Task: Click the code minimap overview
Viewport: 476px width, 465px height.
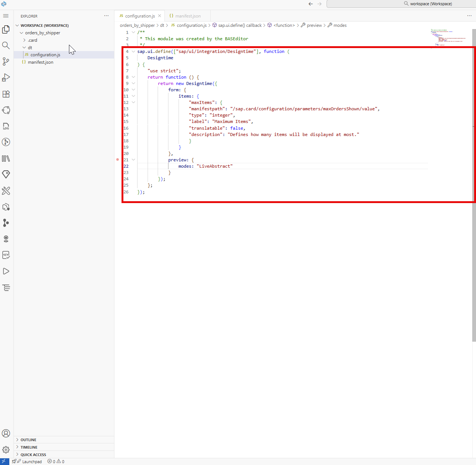Action: pyautogui.click(x=450, y=37)
